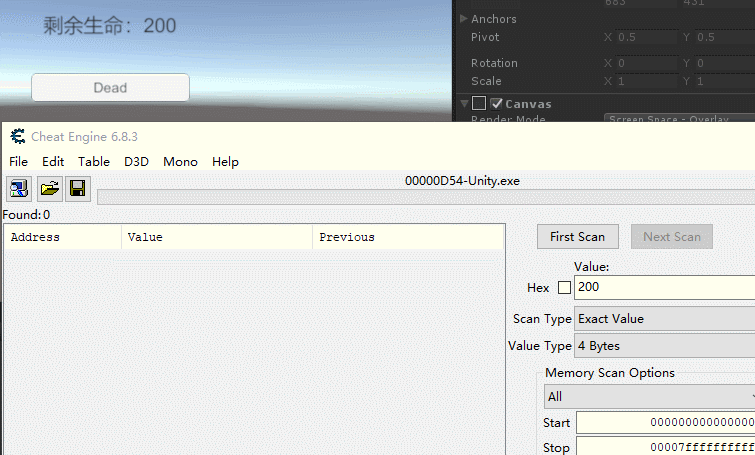This screenshot has width=755, height=455.
Task: Open the D3D menu
Action: 136,162
